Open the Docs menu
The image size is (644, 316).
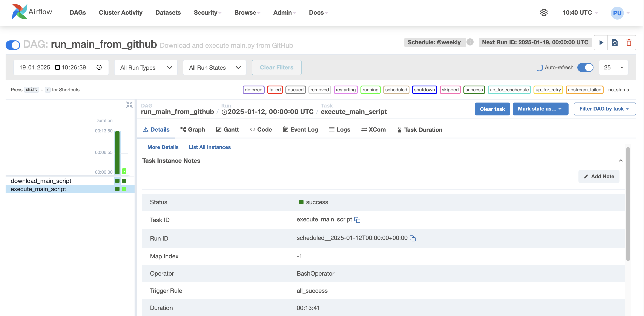coord(318,12)
